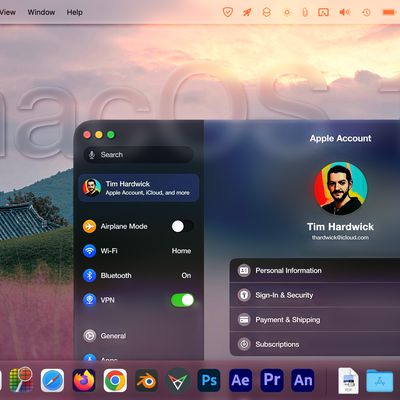This screenshot has height=400, width=400.
Task: Launch After Effects from the Dock
Action: point(240,380)
